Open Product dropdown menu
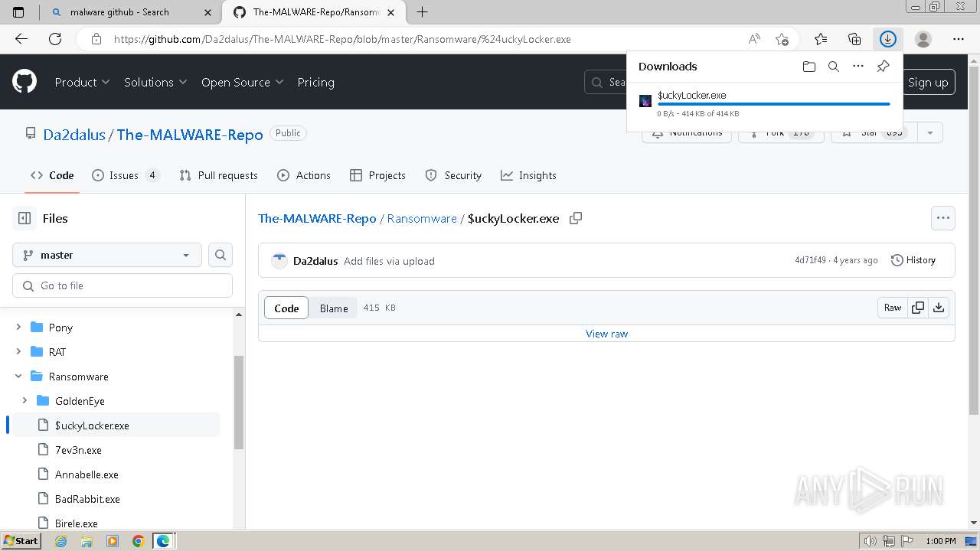This screenshot has width=980, height=551. [82, 82]
